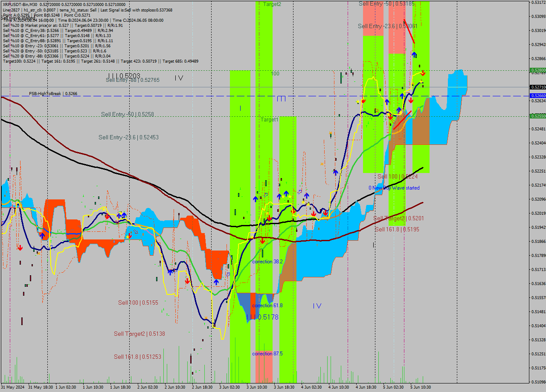The width and height of the screenshot is (546, 392).
Task: Select the 'correction 61.8' label
Action: [267, 306]
